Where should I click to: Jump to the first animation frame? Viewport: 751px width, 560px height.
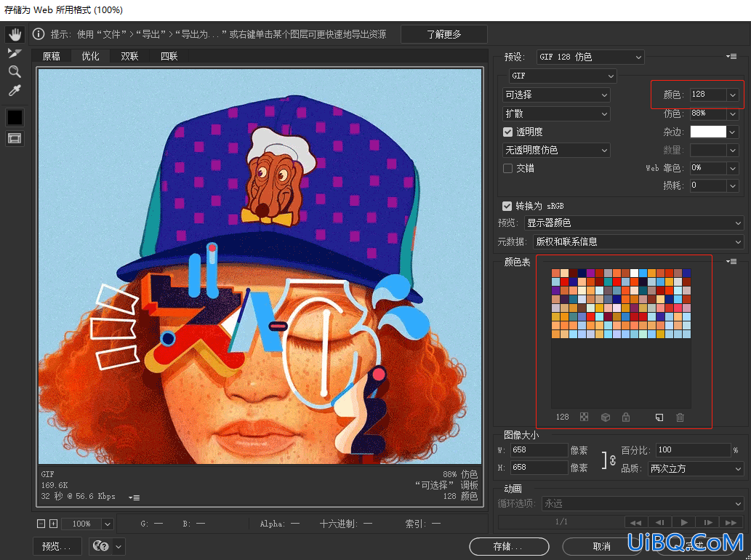[x=636, y=522]
